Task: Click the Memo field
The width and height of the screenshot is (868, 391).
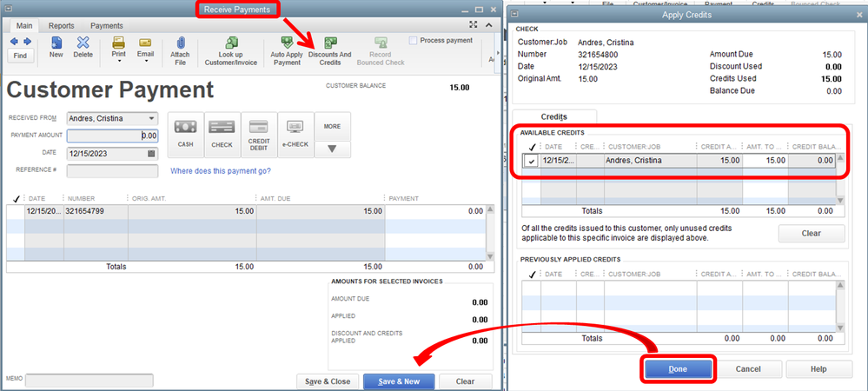Action: [89, 381]
